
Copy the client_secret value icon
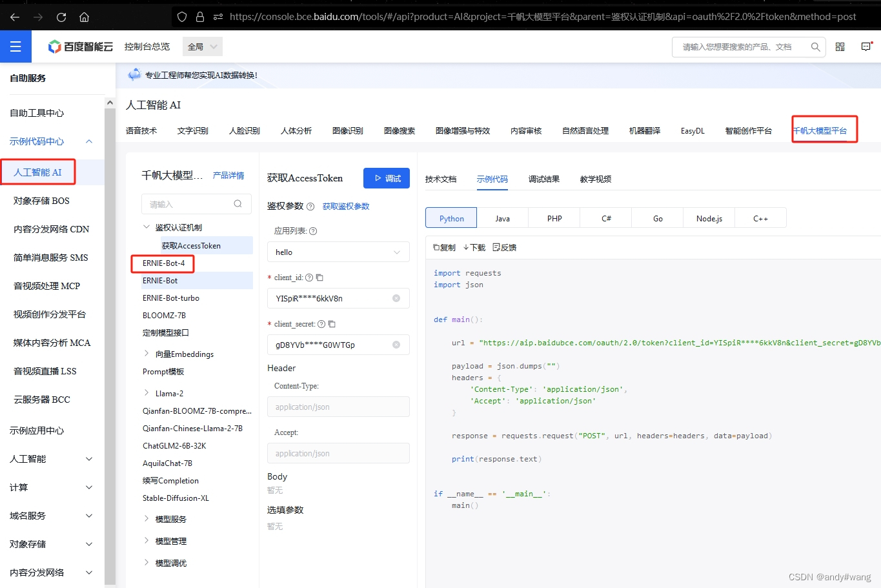click(332, 324)
